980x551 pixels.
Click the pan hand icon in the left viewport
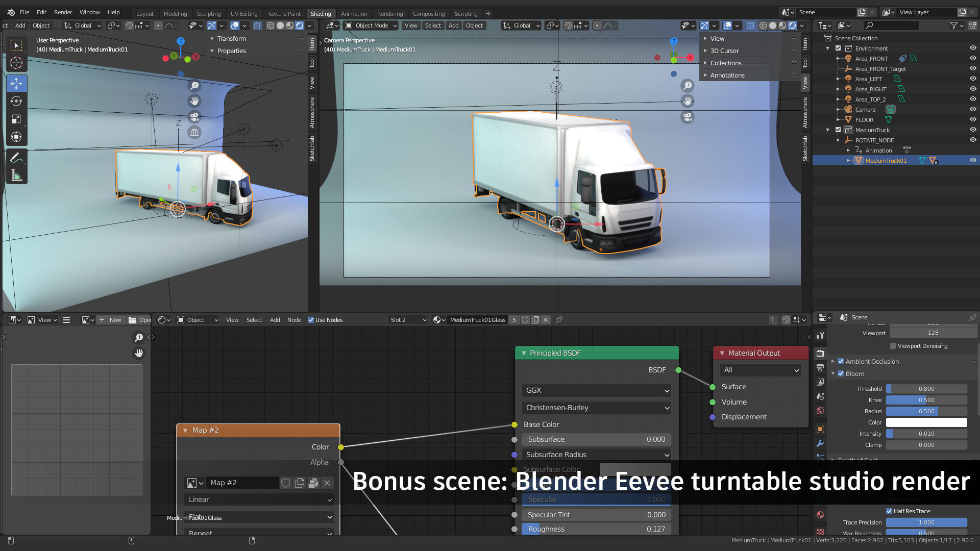194,101
